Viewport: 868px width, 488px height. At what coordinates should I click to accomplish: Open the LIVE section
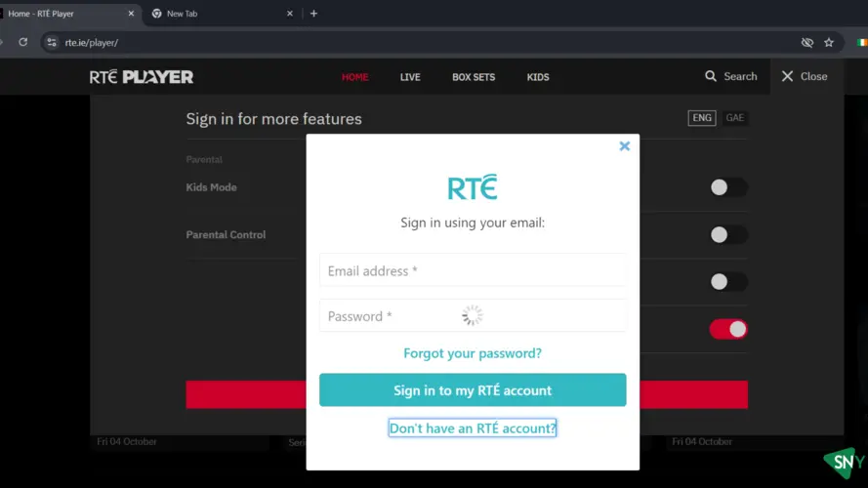(410, 77)
